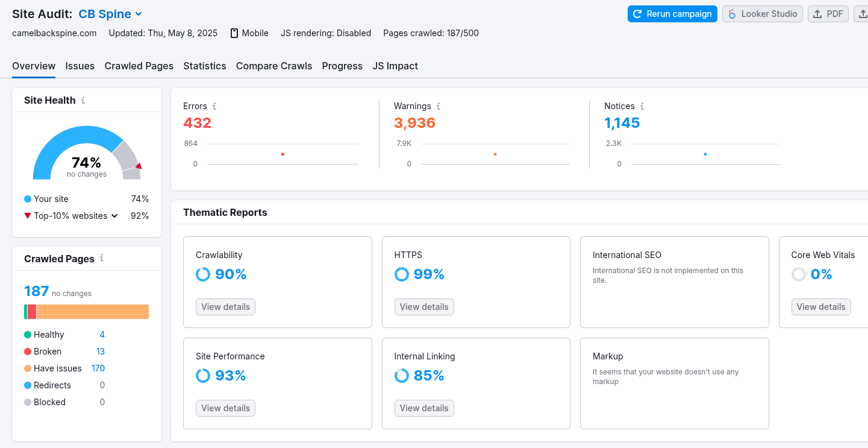Image resolution: width=868 pixels, height=448 pixels.
Task: Open the Have issues count 170
Action: [x=98, y=368]
